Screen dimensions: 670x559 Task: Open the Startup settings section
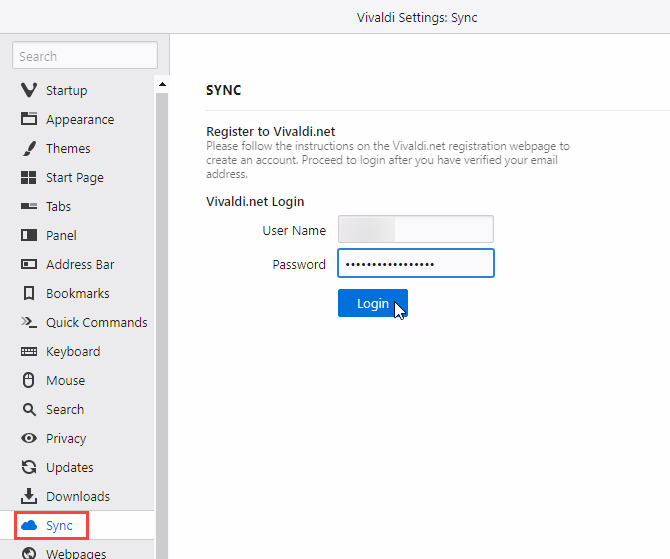click(77, 90)
